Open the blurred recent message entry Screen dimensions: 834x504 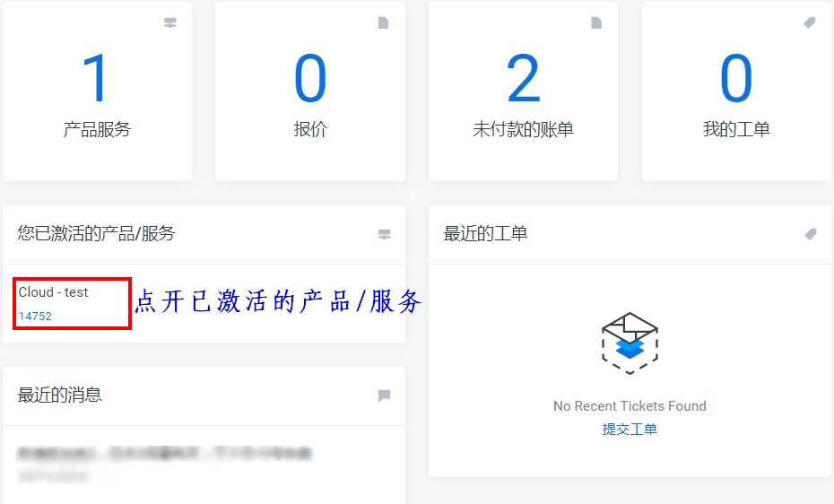164,454
